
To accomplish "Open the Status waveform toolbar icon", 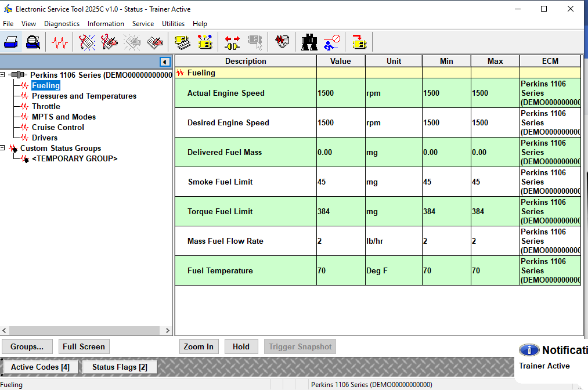I will pos(59,42).
